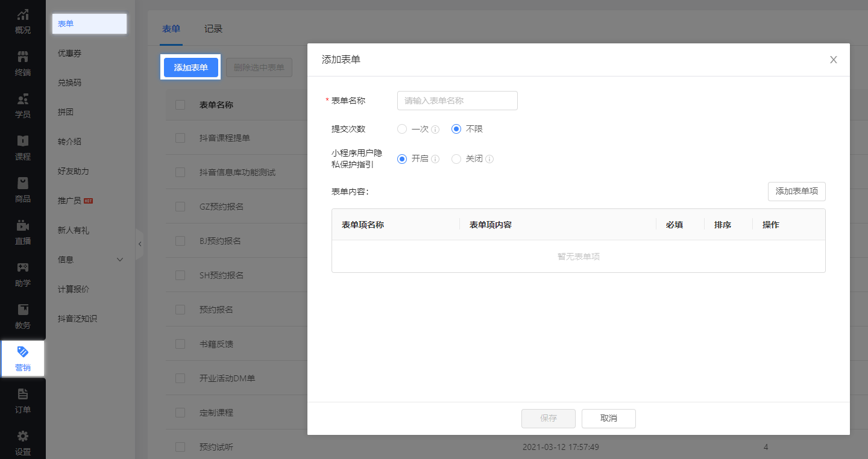
Task: Select 不限 submission count radio button
Action: point(456,129)
